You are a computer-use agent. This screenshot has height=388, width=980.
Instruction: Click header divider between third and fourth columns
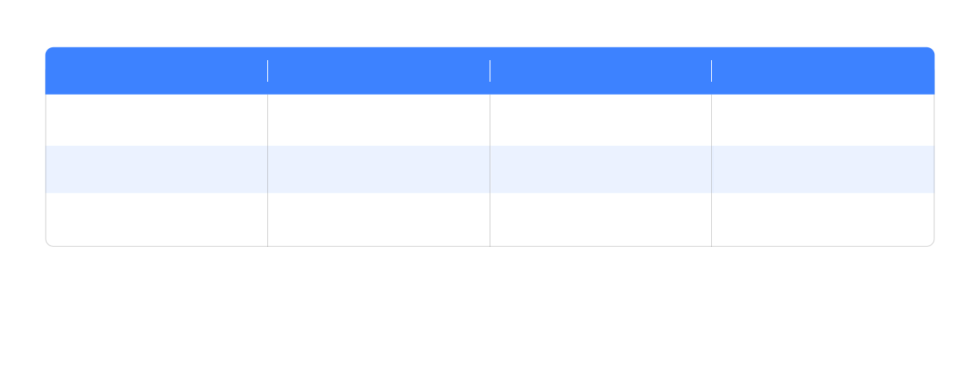click(x=711, y=71)
